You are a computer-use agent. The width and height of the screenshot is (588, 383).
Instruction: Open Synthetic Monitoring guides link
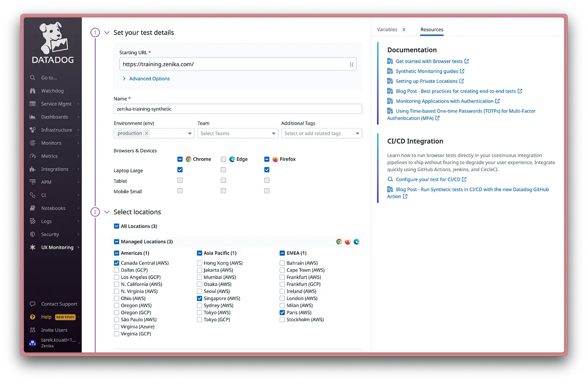(427, 71)
